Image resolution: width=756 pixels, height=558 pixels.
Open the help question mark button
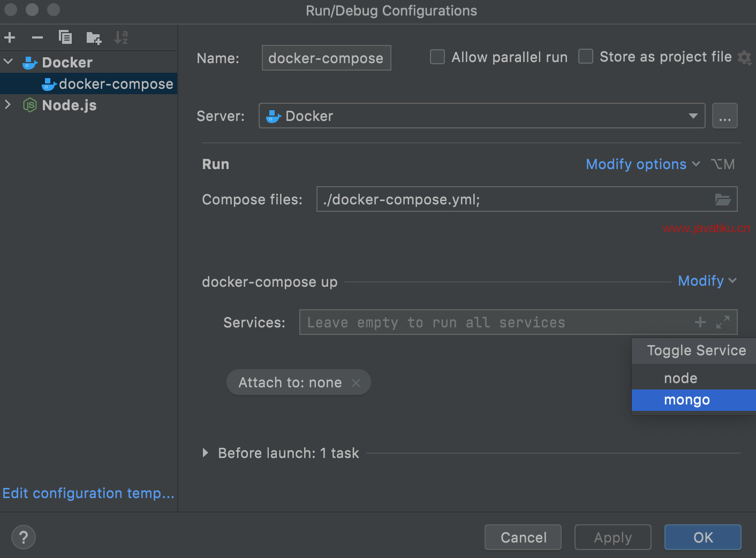click(24, 537)
